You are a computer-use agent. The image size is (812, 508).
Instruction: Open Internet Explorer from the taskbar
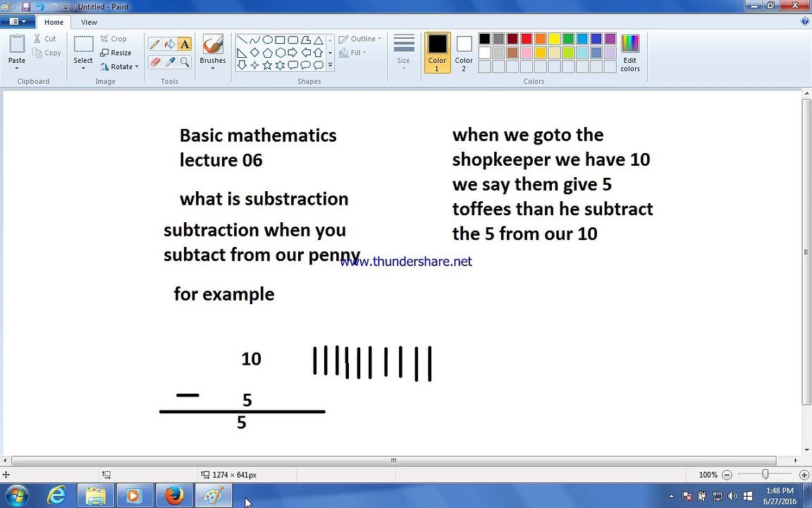(56, 496)
